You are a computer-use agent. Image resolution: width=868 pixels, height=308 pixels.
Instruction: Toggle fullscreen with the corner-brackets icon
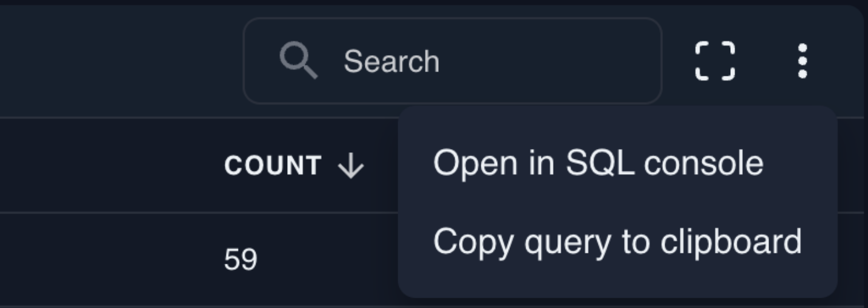714,61
